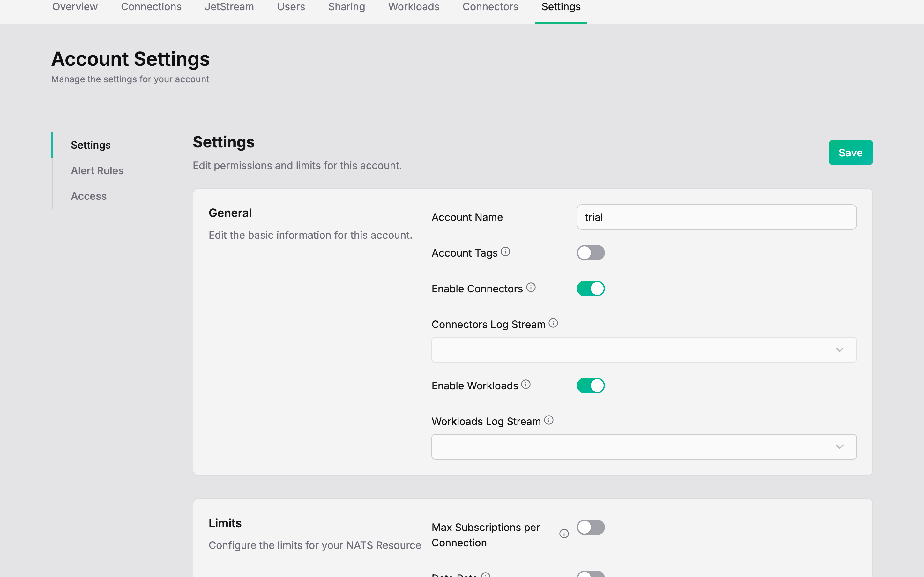
Task: Turn off the Enable Workloads switch
Action: tap(591, 386)
